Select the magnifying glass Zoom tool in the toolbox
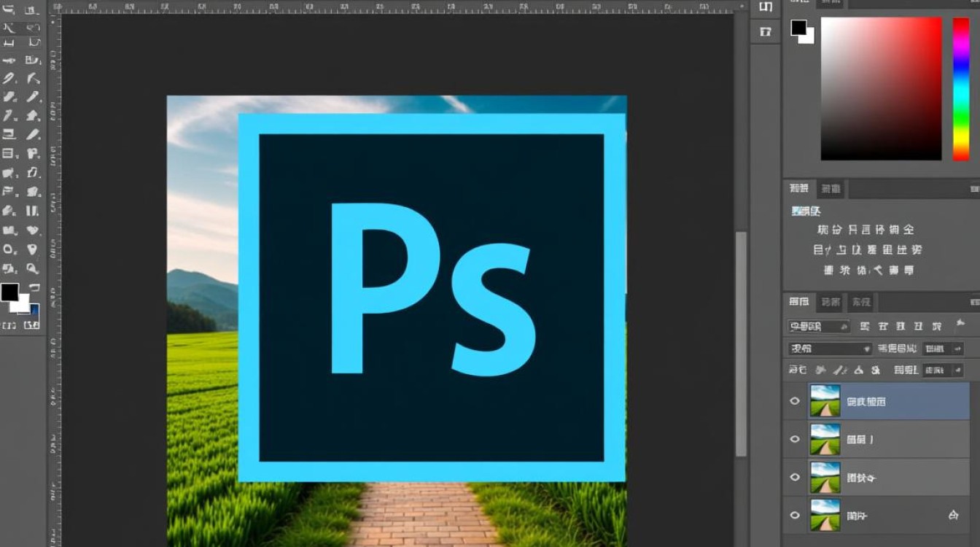Viewport: 980px width, 547px height. [x=32, y=268]
